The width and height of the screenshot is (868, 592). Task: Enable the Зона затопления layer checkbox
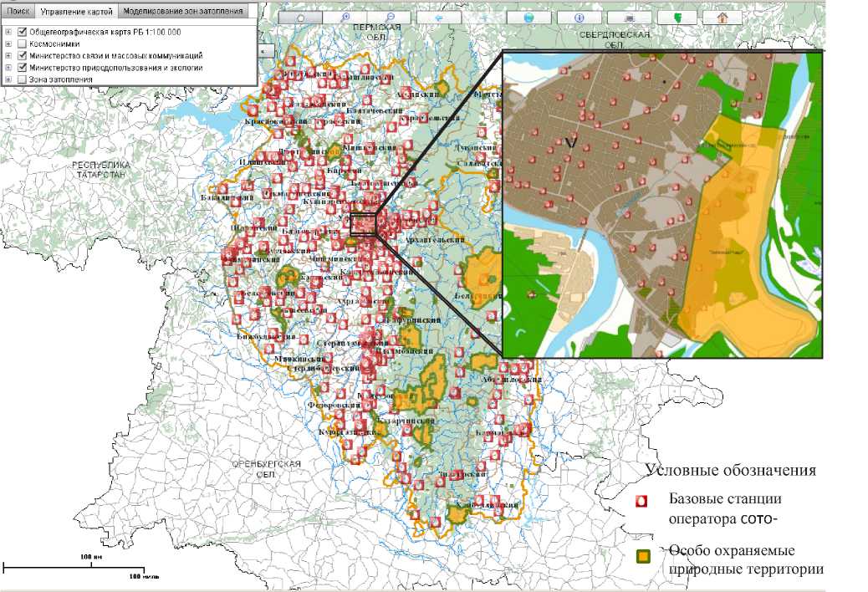point(22,79)
